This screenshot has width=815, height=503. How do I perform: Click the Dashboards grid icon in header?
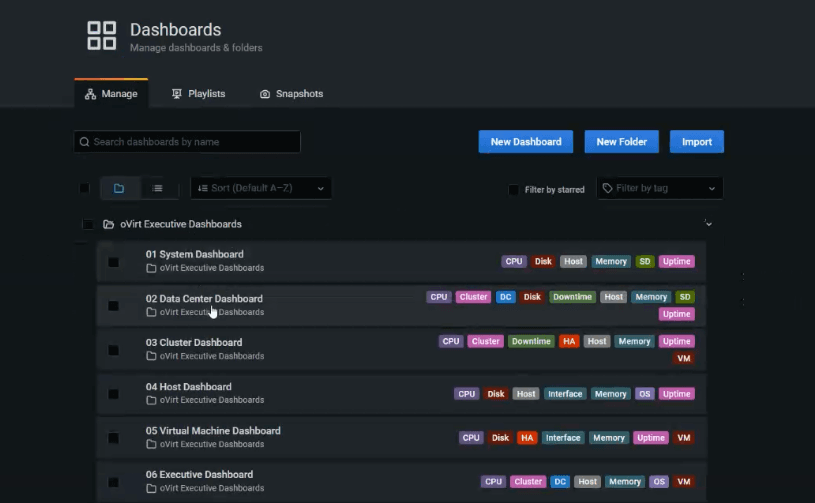102,35
